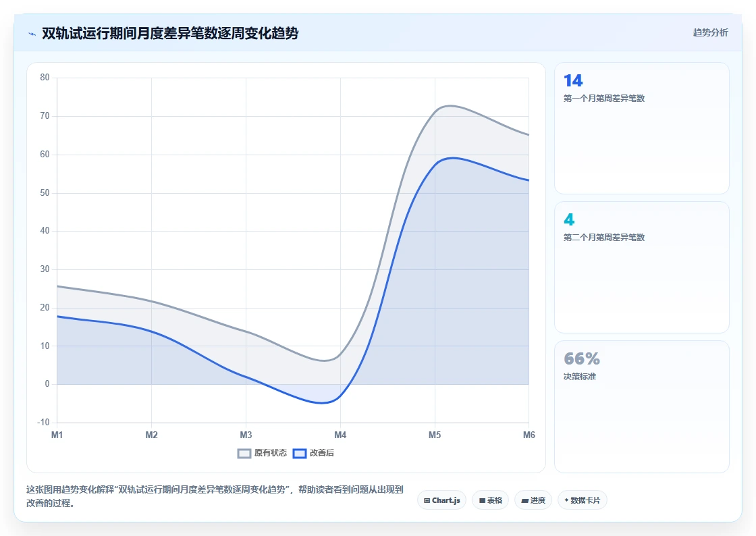Click the description text below the chart
The height and width of the screenshot is (536, 756).
pos(215,496)
